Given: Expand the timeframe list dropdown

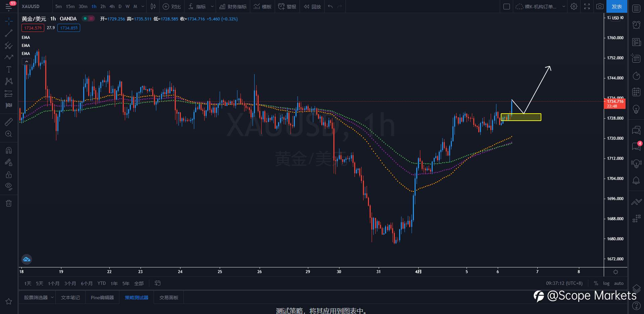Looking at the screenshot, I should tap(143, 6).
